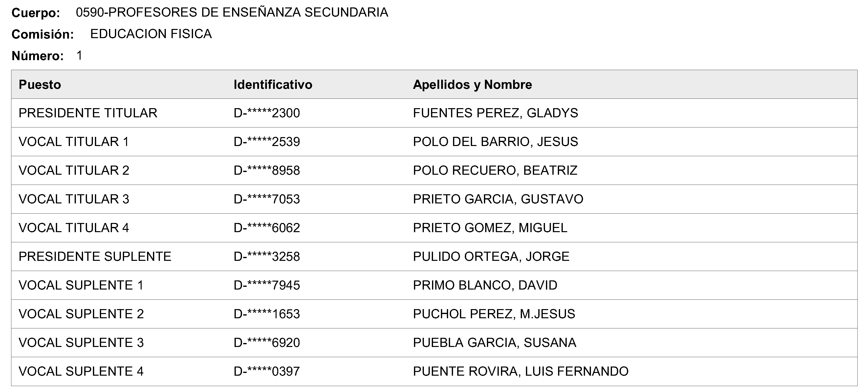The image size is (868, 392).
Task: Select name PUENTE ROVIRA, LUIS FERNANDO
Action: tap(520, 371)
